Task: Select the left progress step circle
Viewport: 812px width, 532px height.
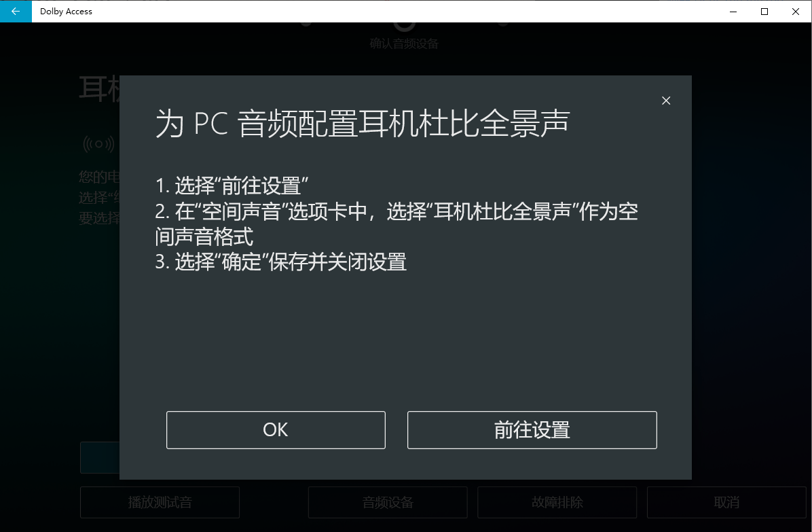Action: [x=306, y=24]
